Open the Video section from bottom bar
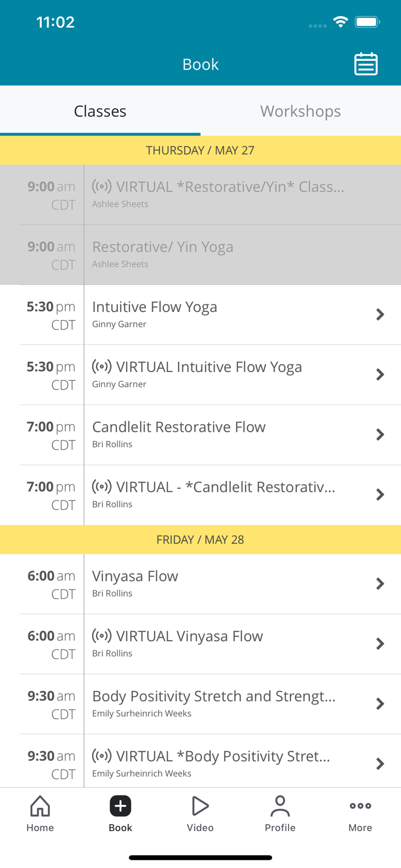 tap(200, 813)
